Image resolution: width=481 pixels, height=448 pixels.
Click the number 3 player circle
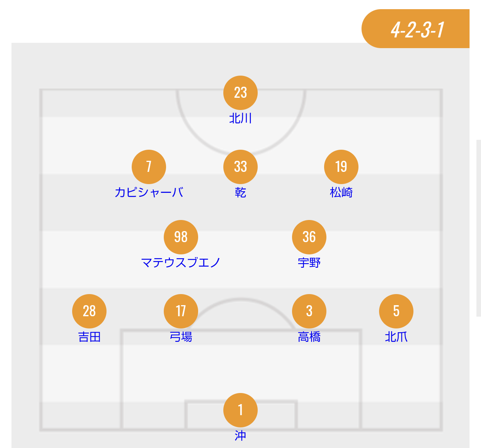309,311
